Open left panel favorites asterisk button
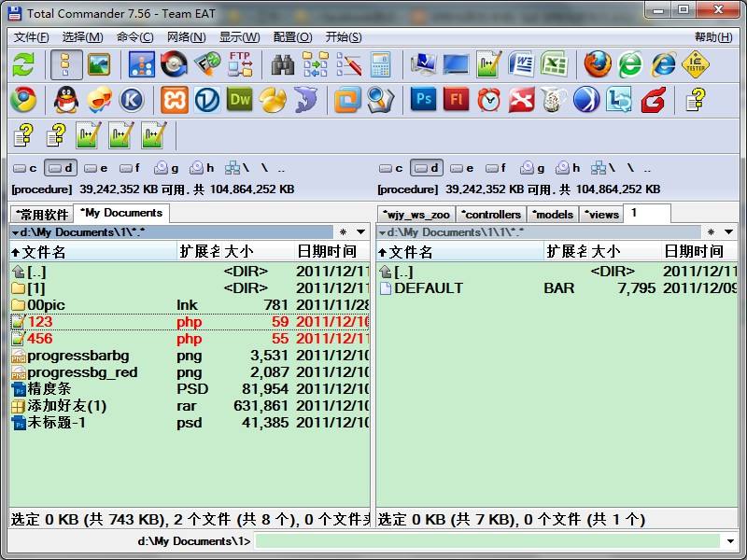 pyautogui.click(x=343, y=232)
